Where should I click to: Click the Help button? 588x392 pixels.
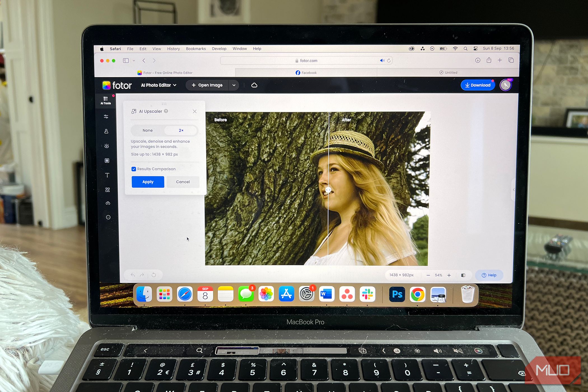pyautogui.click(x=489, y=275)
